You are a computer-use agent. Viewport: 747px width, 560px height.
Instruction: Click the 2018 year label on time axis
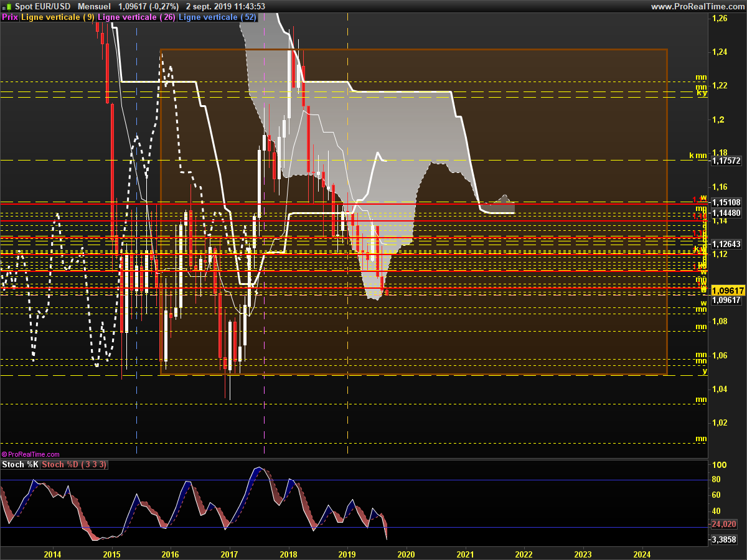(x=288, y=554)
